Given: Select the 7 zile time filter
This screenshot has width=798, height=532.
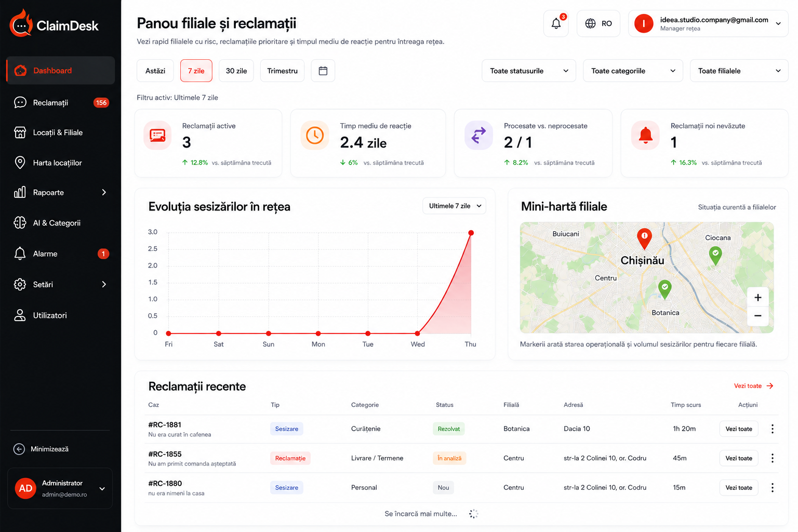Looking at the screenshot, I should click(196, 71).
